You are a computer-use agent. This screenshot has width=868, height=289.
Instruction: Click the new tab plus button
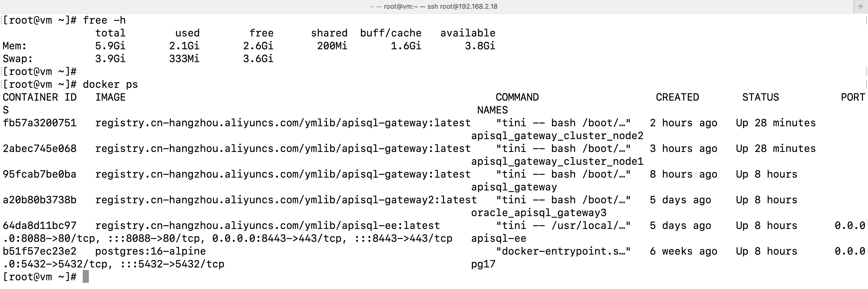pyautogui.click(x=860, y=6)
